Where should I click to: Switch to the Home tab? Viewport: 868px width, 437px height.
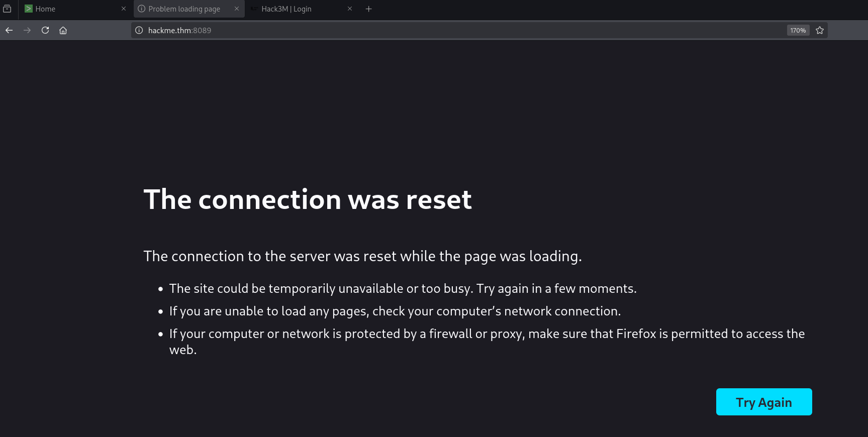(70, 9)
